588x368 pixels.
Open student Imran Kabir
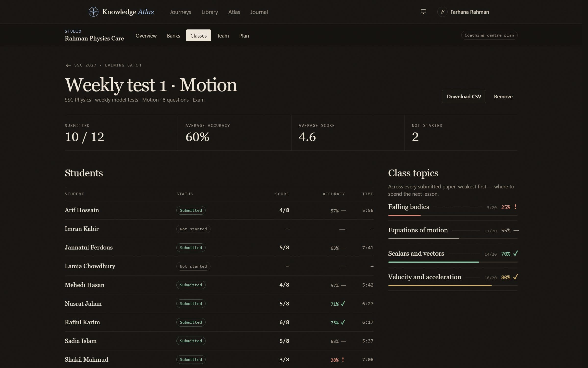pyautogui.click(x=82, y=229)
